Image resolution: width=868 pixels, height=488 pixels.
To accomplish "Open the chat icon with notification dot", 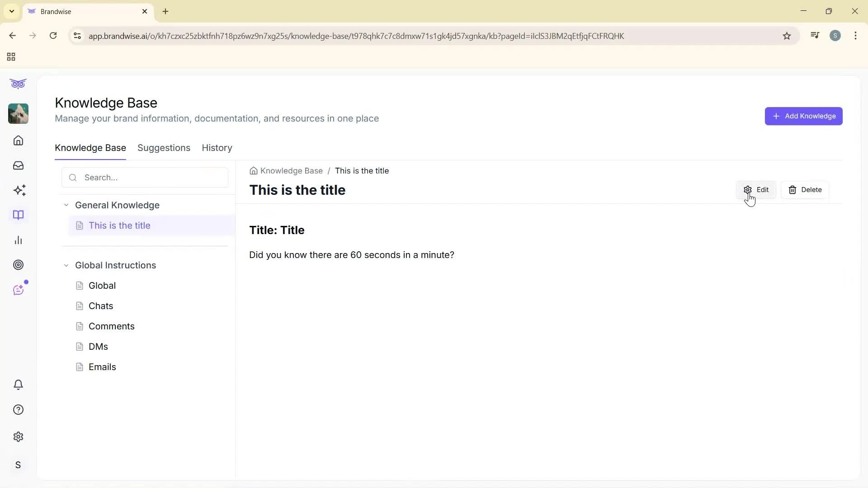I will click(18, 290).
